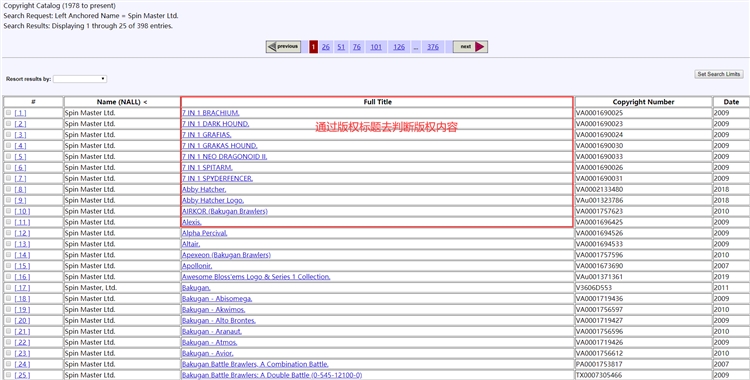
Task: Open the Bakugan - Avior title link
Action: click(x=208, y=353)
